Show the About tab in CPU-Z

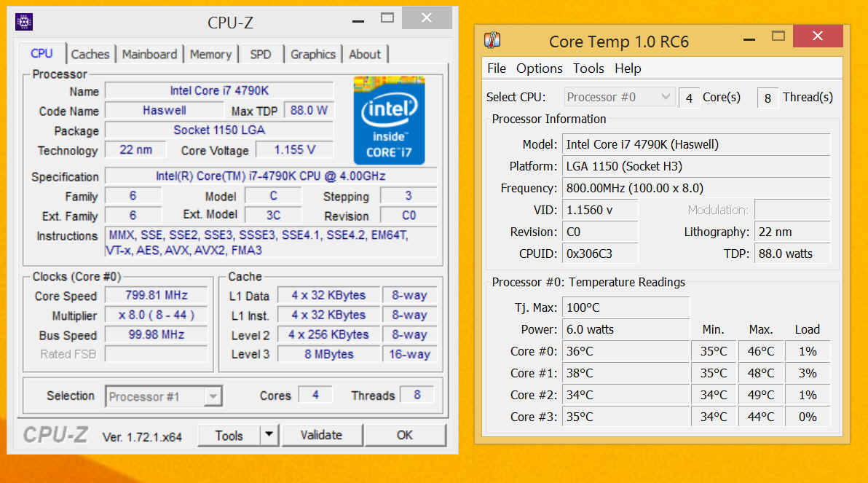(365, 55)
